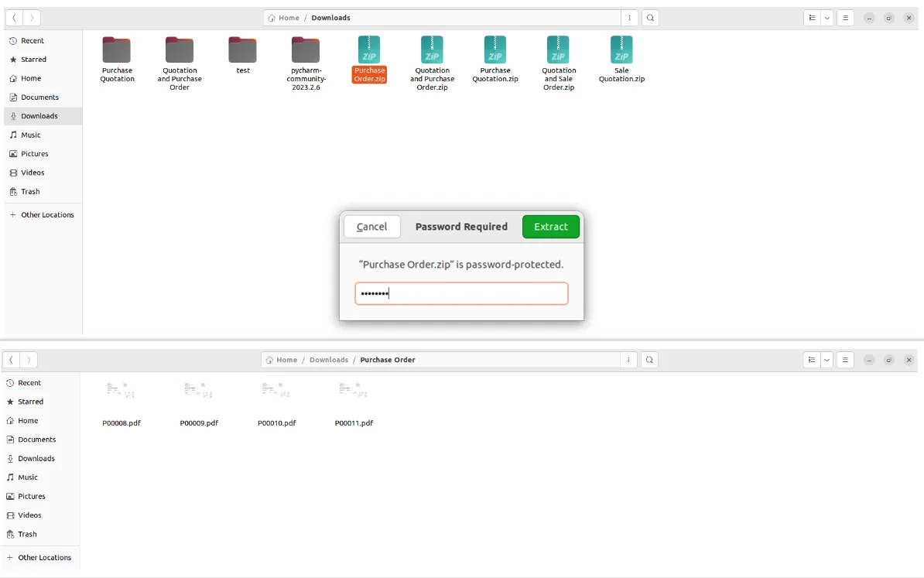
Task: Select Quotation and Purchase Order.zip archive
Action: pyautogui.click(x=432, y=63)
